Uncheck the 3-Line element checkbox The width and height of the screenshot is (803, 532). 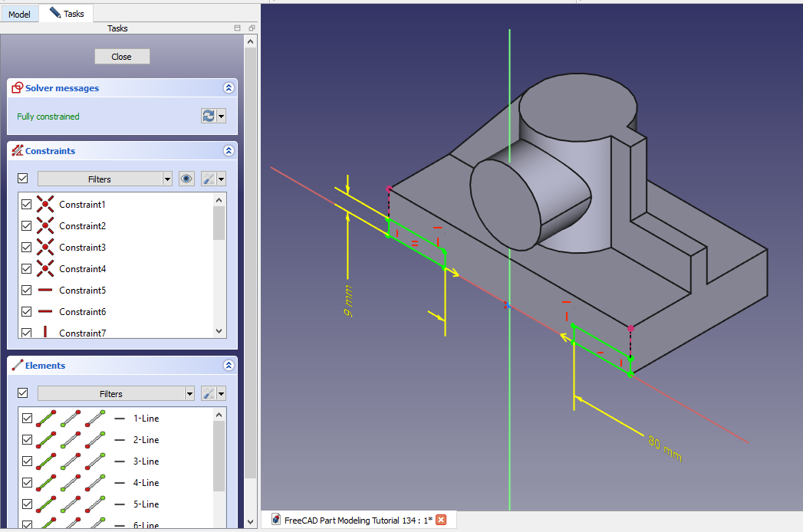click(x=27, y=461)
